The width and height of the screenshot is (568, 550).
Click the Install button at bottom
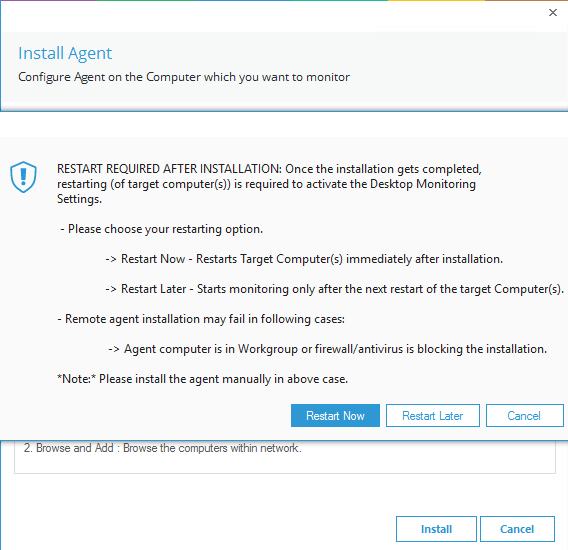coord(436,529)
